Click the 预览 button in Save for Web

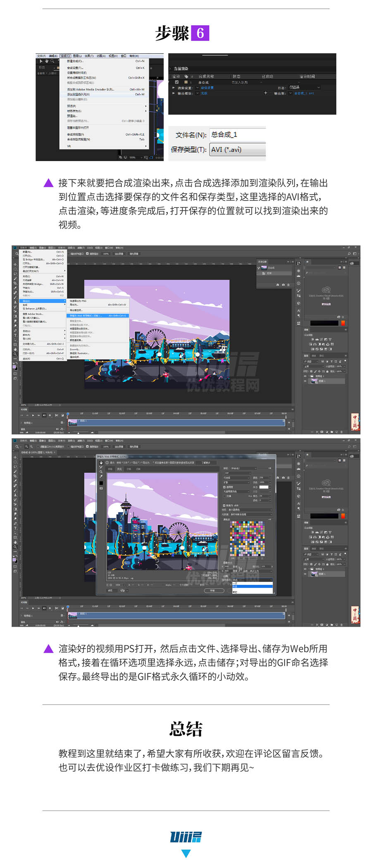click(x=112, y=590)
